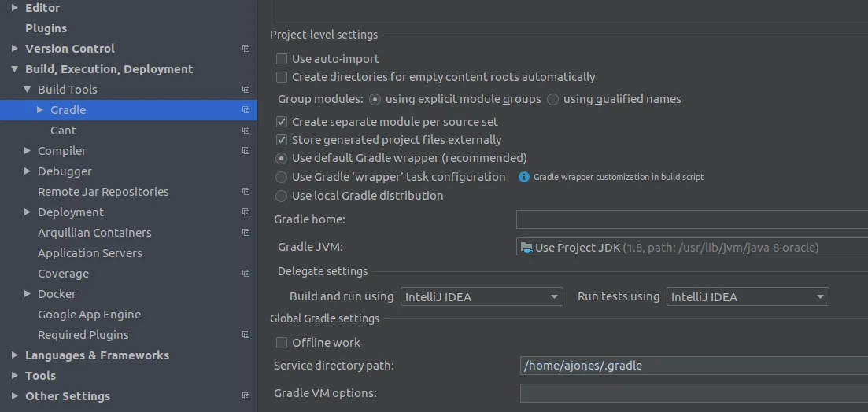Click project-level icon next to Arquillian Containers

[246, 233]
